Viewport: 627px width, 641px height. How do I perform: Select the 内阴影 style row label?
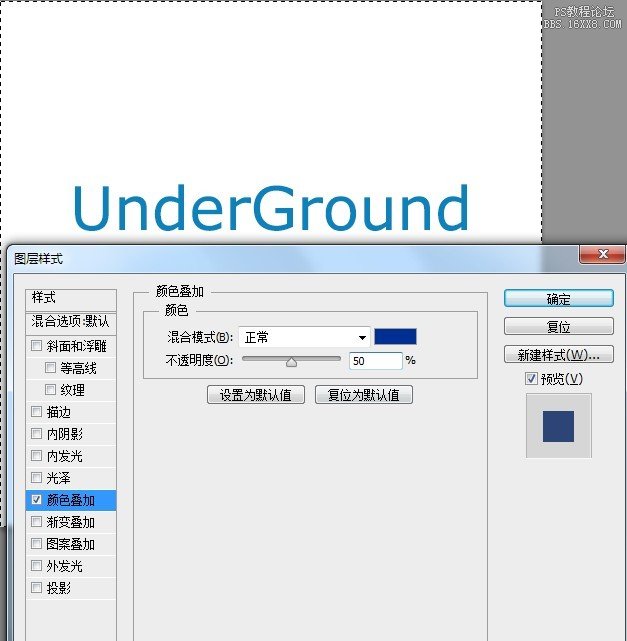[x=65, y=434]
